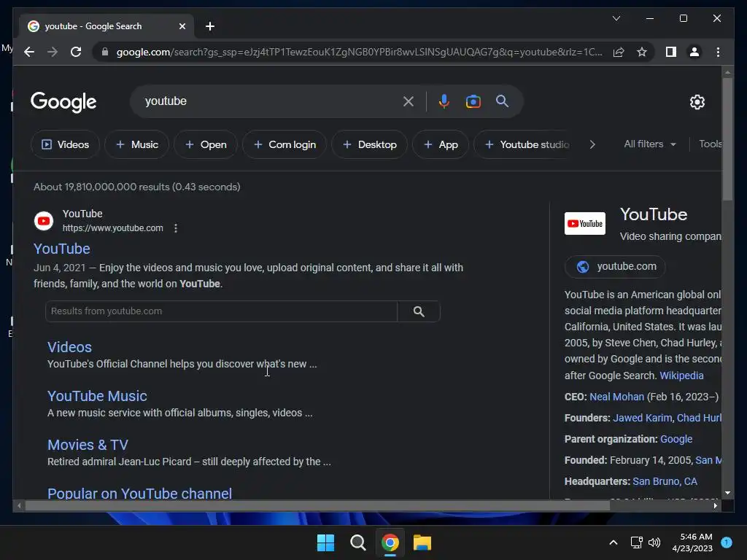The height and width of the screenshot is (560, 747).
Task: Submit the youtube.com site search
Action: 419,311
